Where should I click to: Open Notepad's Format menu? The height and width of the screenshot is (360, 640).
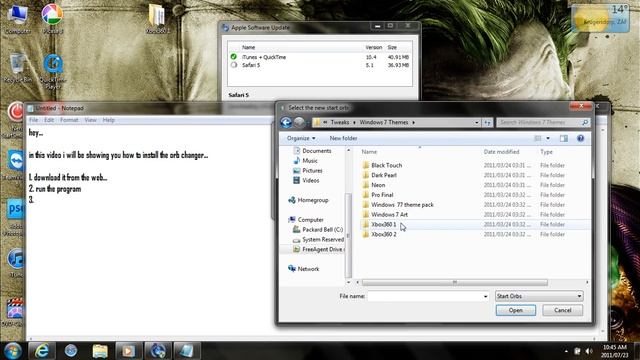(69, 120)
